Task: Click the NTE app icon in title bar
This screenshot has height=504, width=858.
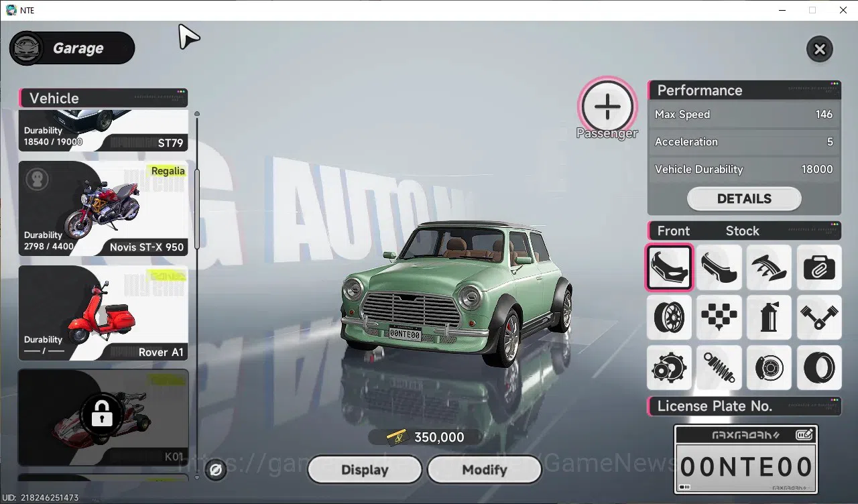Action: [11, 10]
